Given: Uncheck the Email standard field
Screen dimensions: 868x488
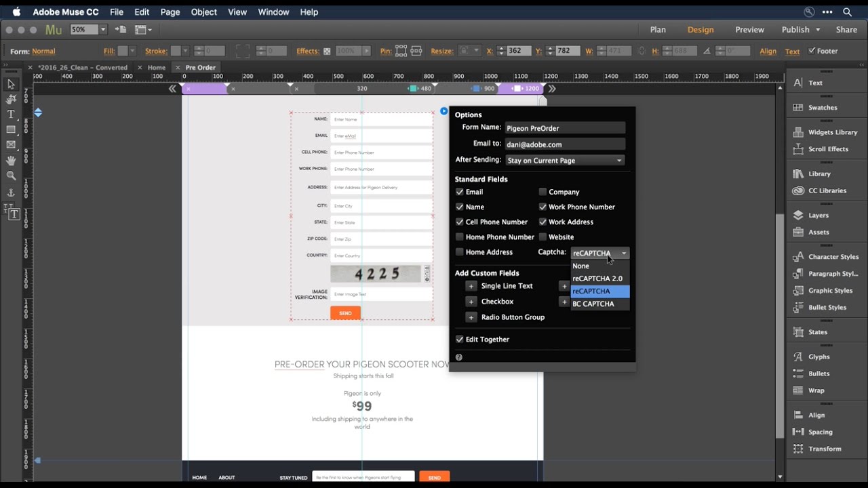Looking at the screenshot, I should (x=460, y=192).
